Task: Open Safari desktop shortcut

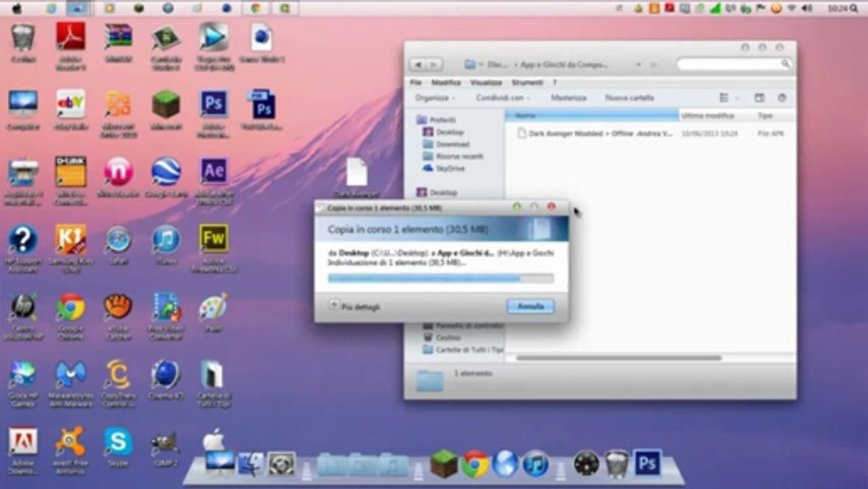Action: pos(118,239)
